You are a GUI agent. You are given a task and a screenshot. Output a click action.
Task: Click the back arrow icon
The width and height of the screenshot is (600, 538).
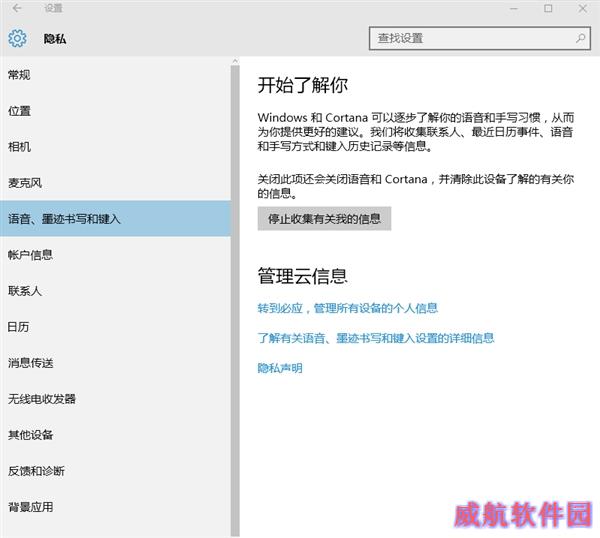(17, 8)
